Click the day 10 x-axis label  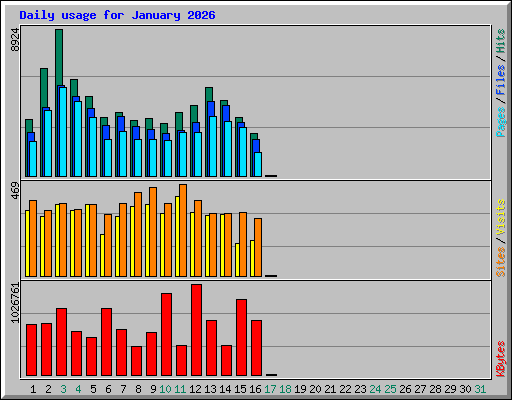point(165,389)
